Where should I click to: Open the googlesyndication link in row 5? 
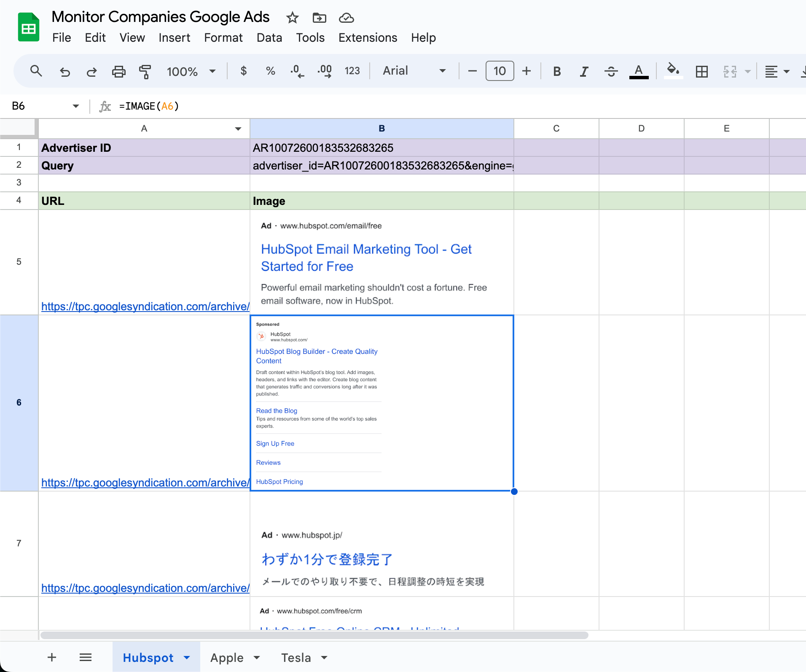point(145,306)
